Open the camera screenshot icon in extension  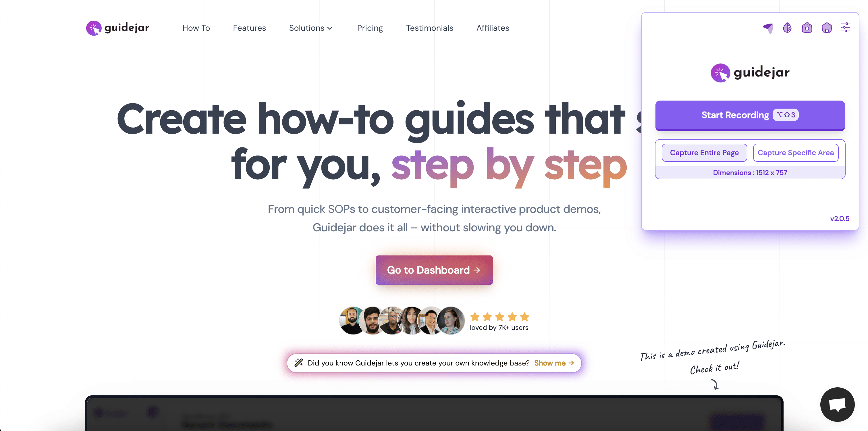807,28
